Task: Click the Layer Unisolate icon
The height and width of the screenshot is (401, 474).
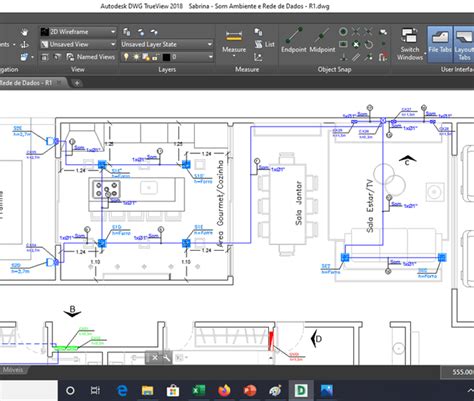Action: 154,32
